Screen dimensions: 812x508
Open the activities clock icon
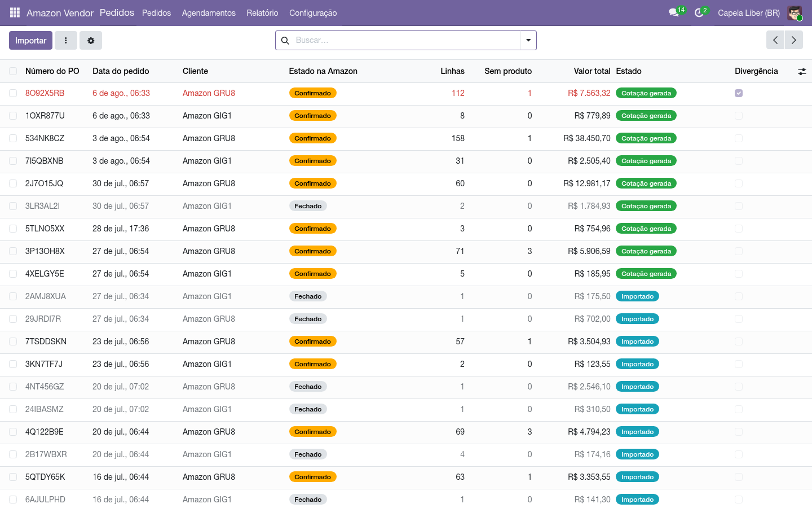click(x=699, y=12)
